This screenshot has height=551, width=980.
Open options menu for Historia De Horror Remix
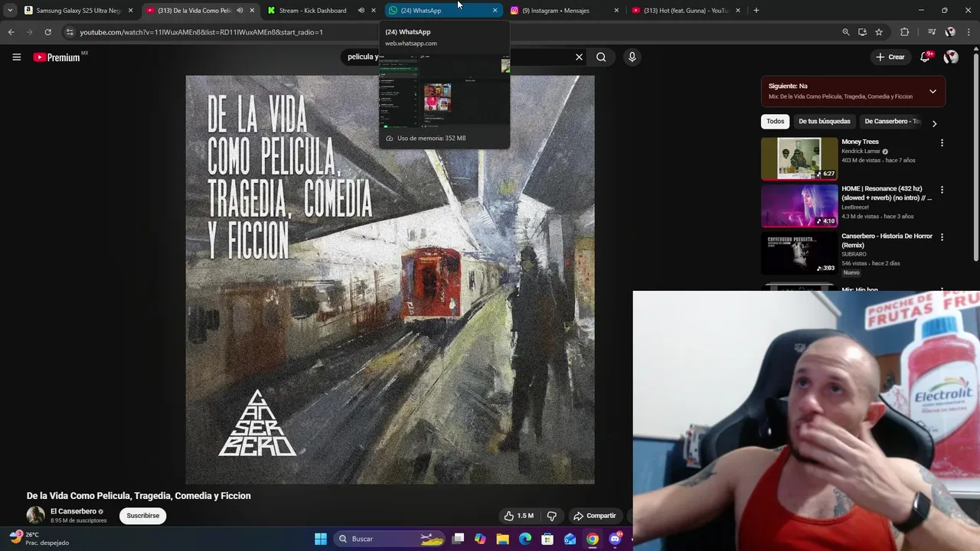[942, 237]
